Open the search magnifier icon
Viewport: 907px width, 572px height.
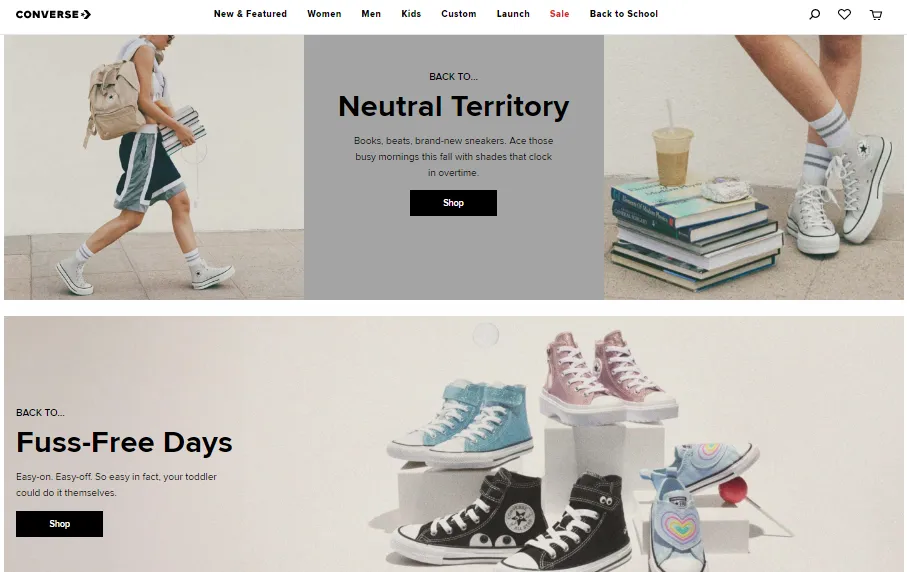tap(814, 14)
